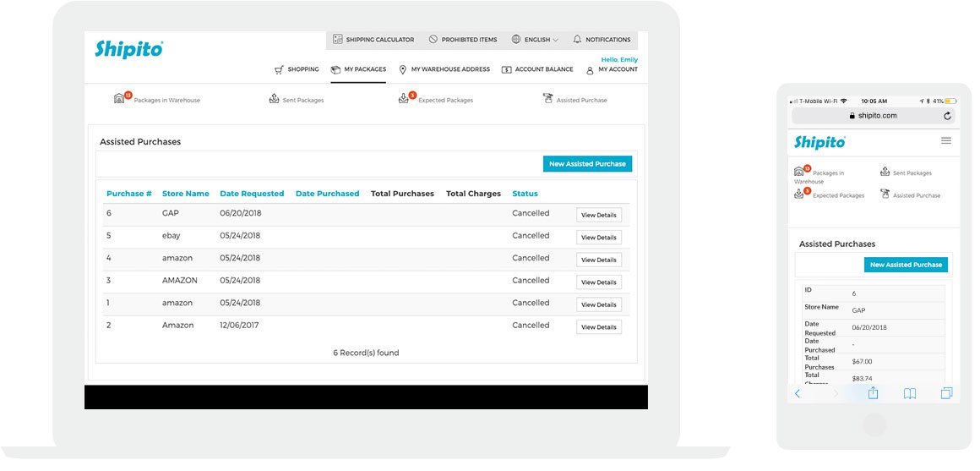
Task: Tap the Safari share icon
Action: pos(874,393)
